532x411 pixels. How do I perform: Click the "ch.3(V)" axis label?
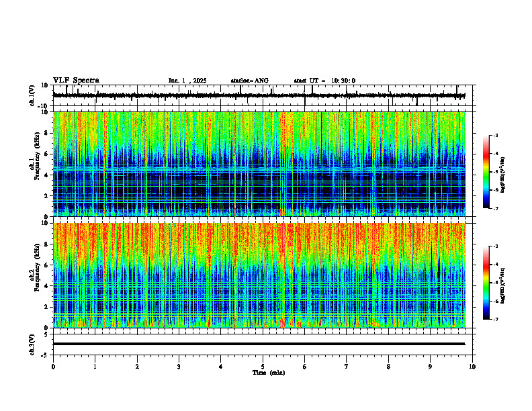coord(32,345)
